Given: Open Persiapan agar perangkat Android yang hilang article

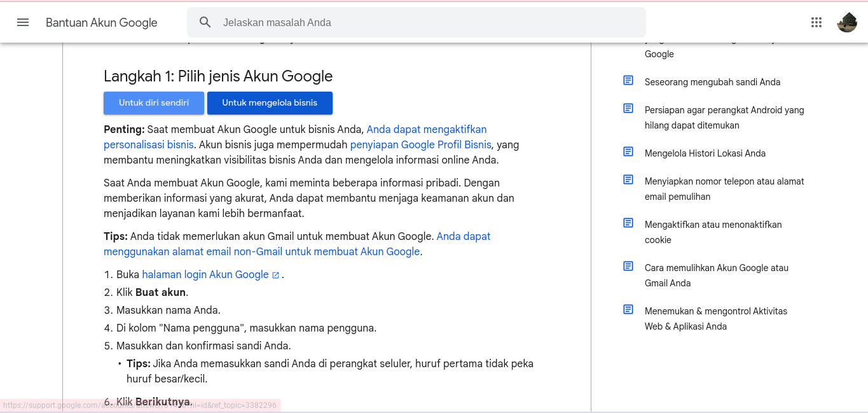Looking at the screenshot, I should pyautogui.click(x=724, y=118).
